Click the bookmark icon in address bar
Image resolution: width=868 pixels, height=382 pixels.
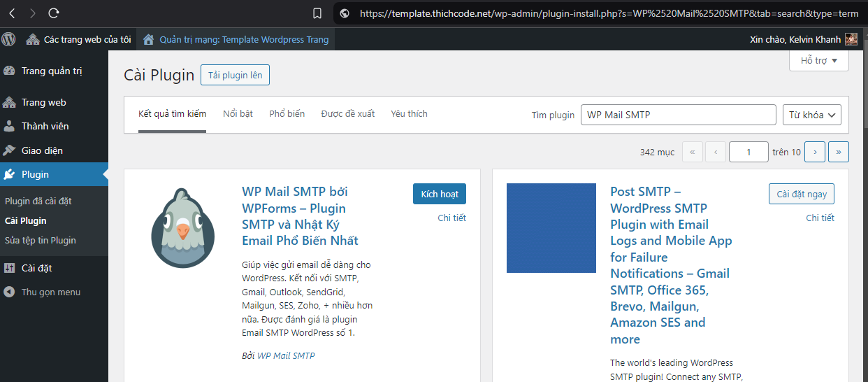(317, 13)
